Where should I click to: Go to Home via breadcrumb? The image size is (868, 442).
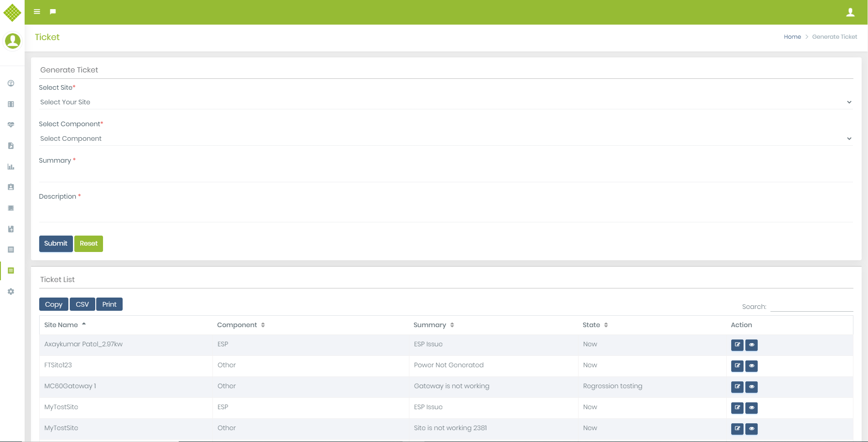click(792, 37)
